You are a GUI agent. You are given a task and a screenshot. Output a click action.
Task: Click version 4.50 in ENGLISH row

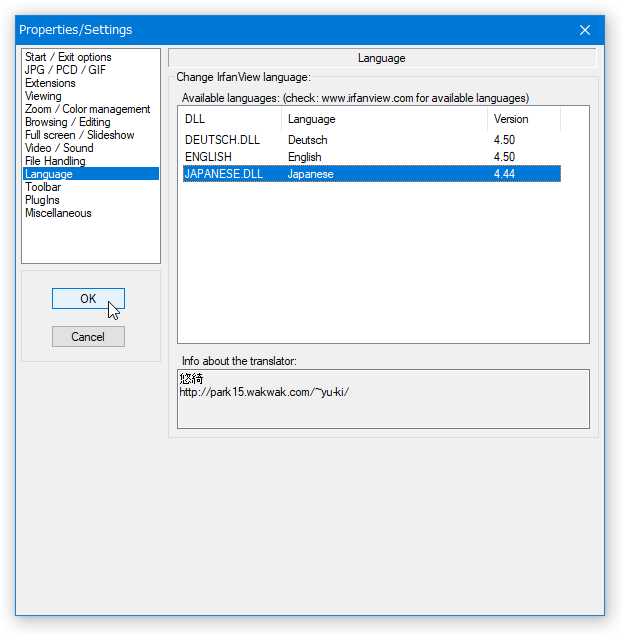tap(504, 157)
